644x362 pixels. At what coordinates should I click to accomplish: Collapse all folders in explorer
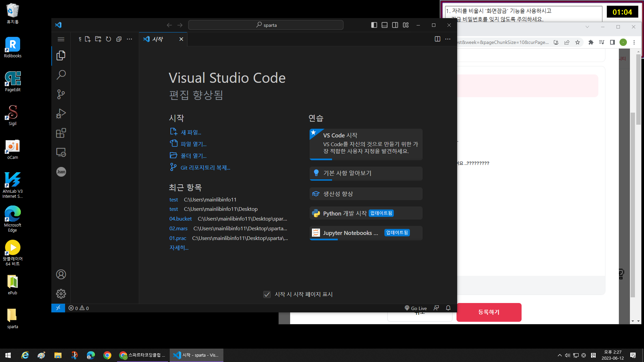pos(119,39)
